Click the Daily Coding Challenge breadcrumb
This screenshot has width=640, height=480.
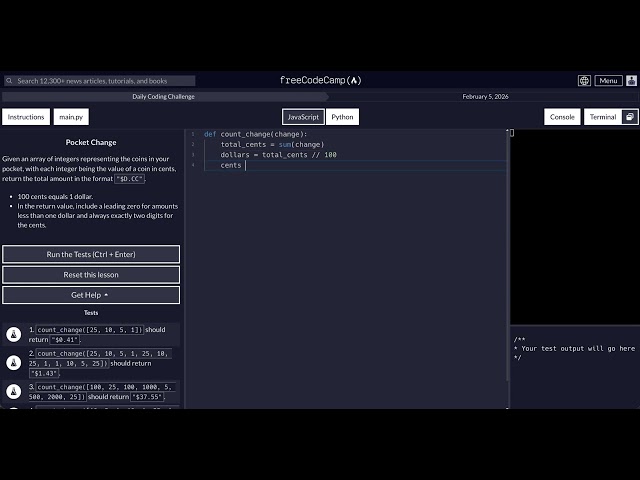click(163, 97)
